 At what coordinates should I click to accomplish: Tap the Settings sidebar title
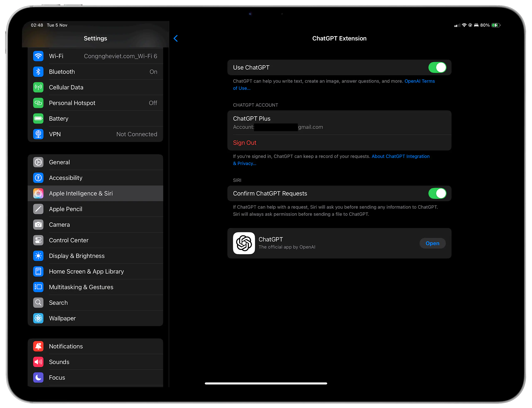[x=95, y=38]
